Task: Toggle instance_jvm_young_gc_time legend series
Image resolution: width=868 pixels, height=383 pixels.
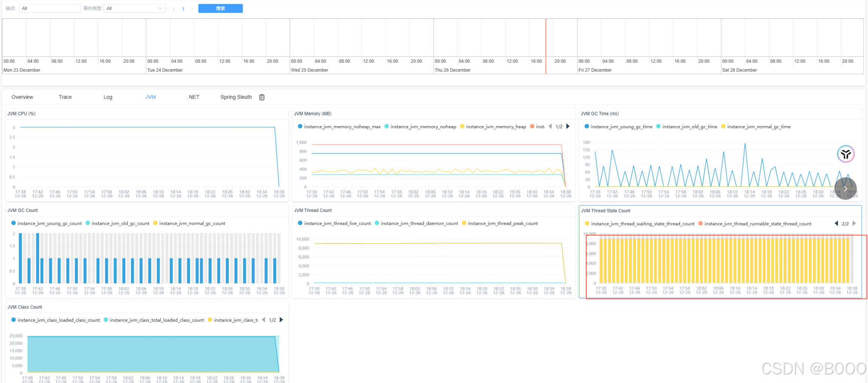Action: [x=618, y=126]
